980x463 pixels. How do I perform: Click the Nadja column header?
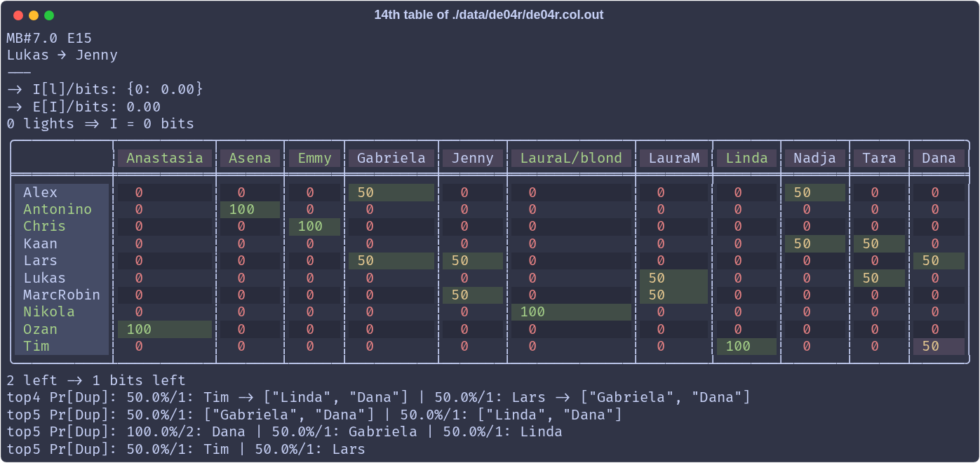(x=815, y=158)
